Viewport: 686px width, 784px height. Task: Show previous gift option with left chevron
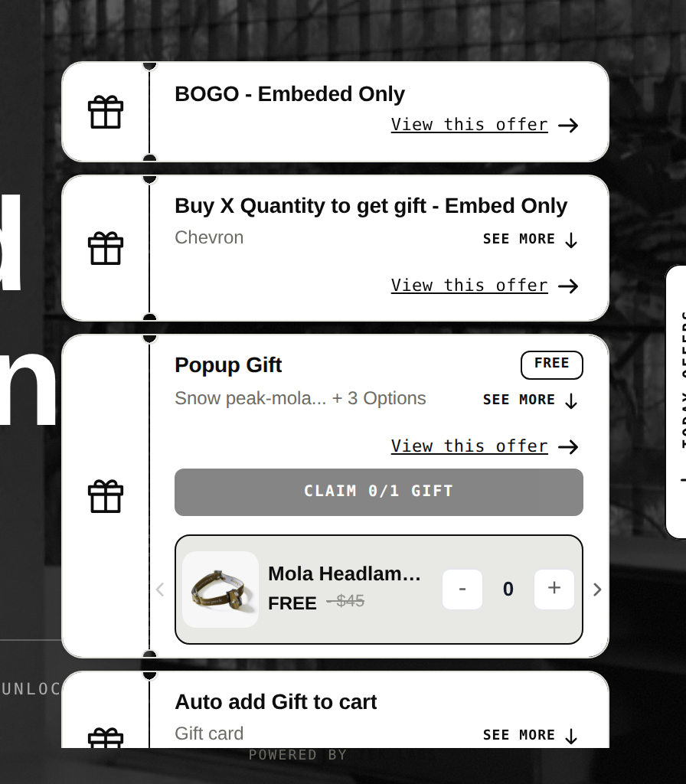click(x=160, y=590)
